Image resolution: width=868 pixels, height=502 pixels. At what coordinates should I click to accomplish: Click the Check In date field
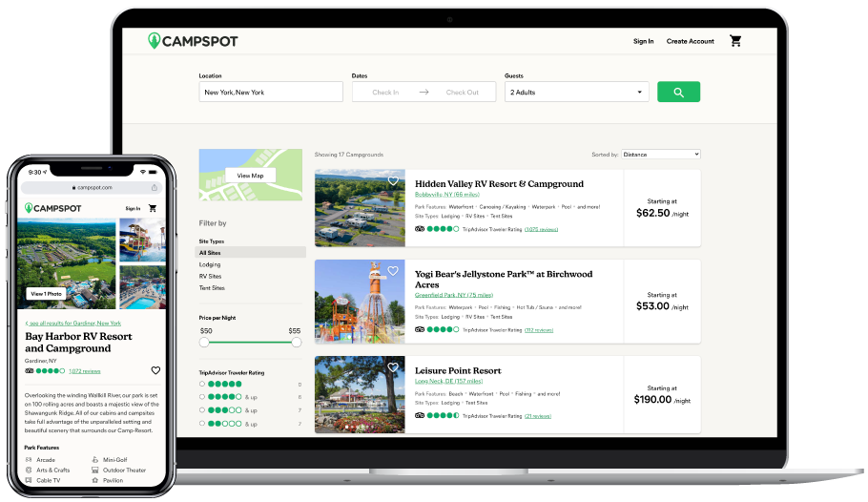click(385, 93)
